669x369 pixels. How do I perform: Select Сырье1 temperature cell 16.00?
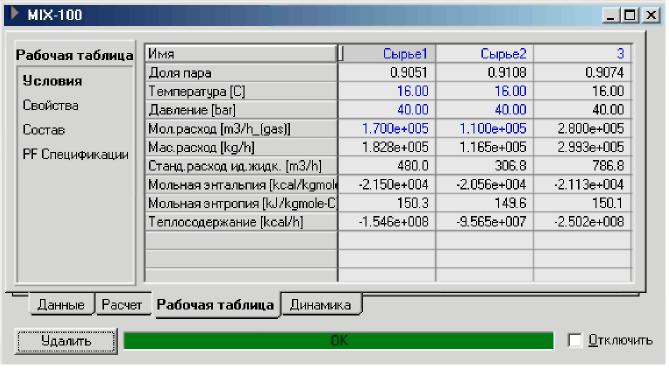(387, 91)
